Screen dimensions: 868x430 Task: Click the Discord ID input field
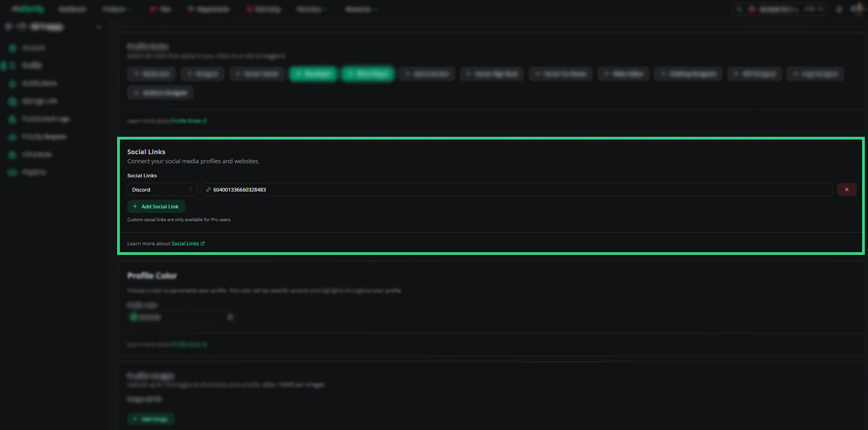[517, 190]
